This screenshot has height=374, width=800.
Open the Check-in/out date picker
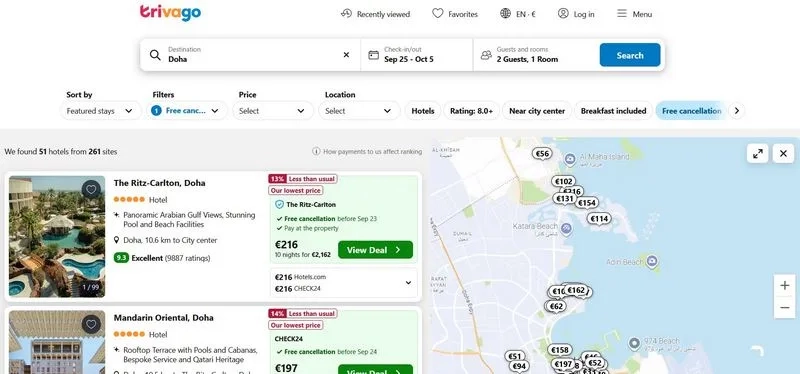[417, 55]
